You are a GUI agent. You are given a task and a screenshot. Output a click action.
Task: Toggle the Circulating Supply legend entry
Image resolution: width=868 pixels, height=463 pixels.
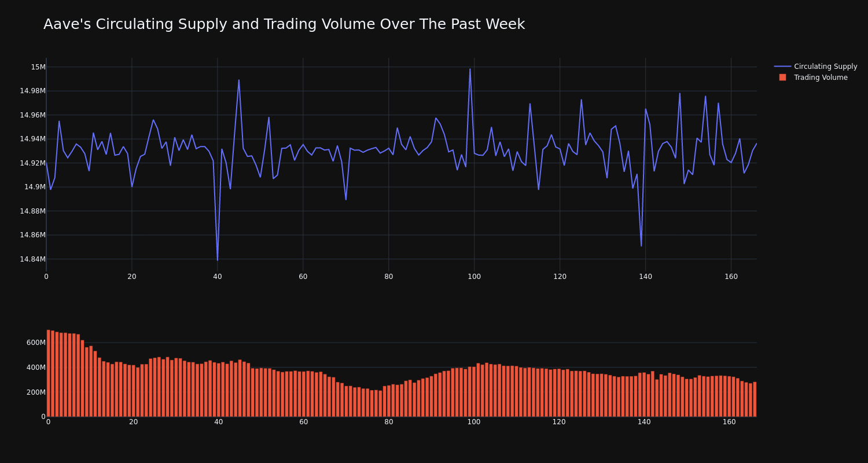(816, 67)
